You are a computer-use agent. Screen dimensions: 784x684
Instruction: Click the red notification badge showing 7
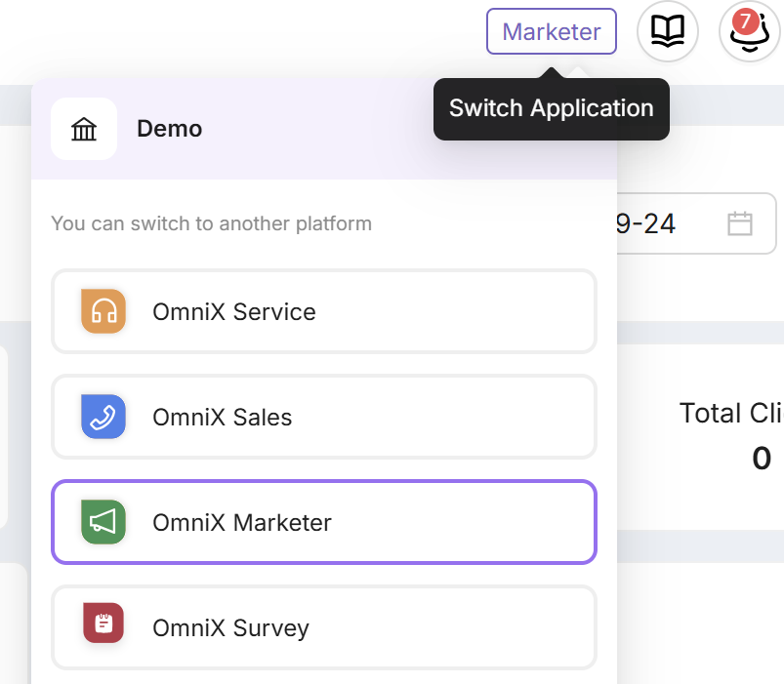point(746,20)
